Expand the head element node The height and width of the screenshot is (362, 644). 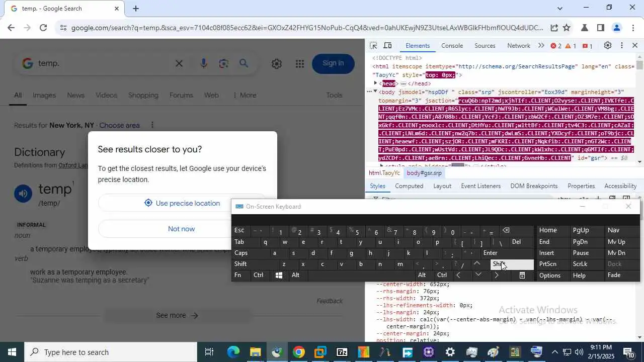(x=375, y=83)
